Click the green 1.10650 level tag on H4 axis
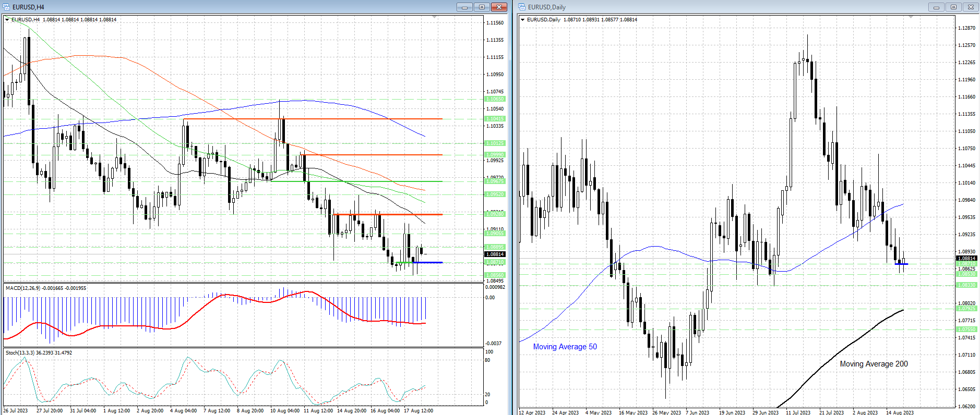980x415 pixels. click(x=495, y=99)
